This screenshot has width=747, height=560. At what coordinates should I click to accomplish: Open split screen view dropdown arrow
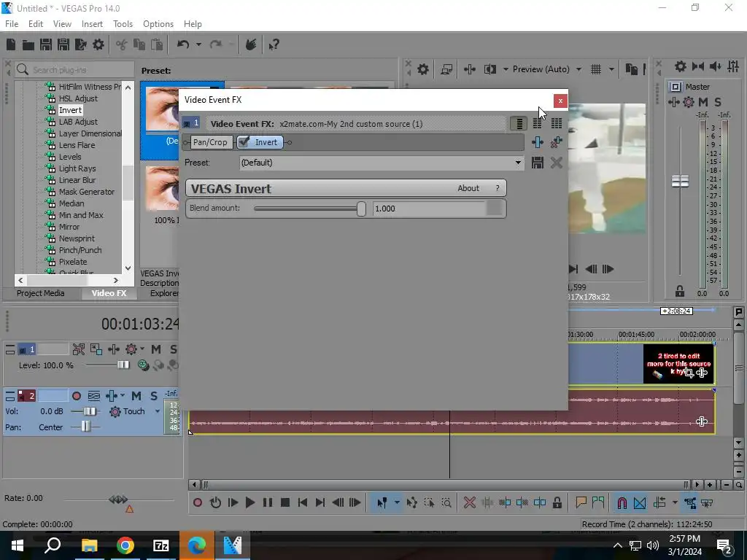pos(506,69)
